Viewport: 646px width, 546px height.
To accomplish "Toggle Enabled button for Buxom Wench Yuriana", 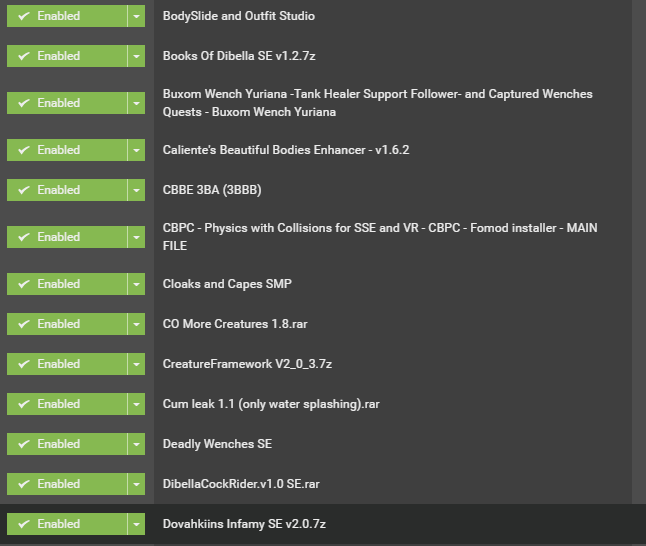I will click(x=67, y=103).
